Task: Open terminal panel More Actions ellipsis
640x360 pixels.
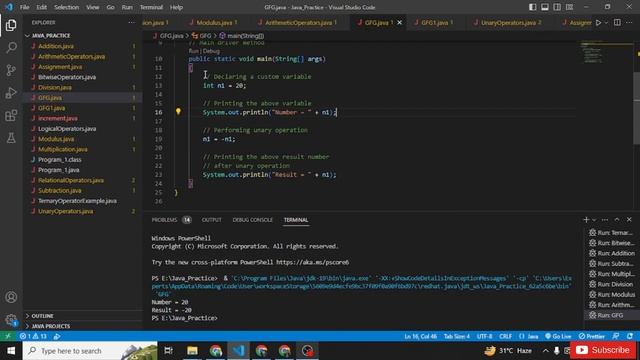Action: 605,220
